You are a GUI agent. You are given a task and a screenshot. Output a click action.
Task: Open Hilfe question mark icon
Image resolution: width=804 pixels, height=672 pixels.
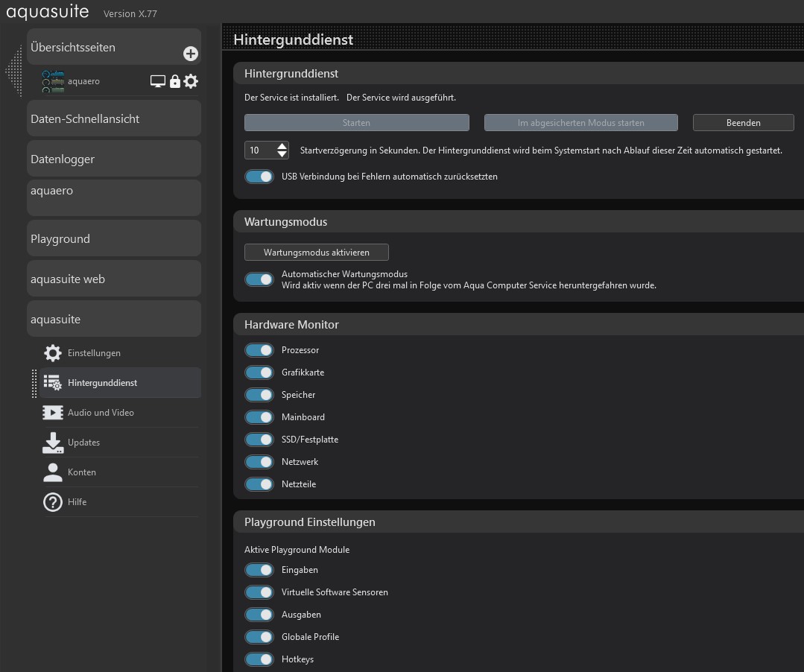(x=52, y=502)
